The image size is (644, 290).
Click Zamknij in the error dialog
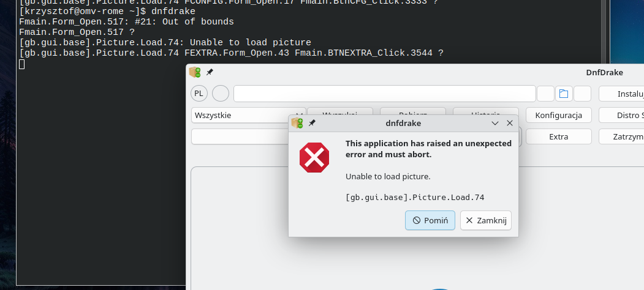(x=485, y=220)
